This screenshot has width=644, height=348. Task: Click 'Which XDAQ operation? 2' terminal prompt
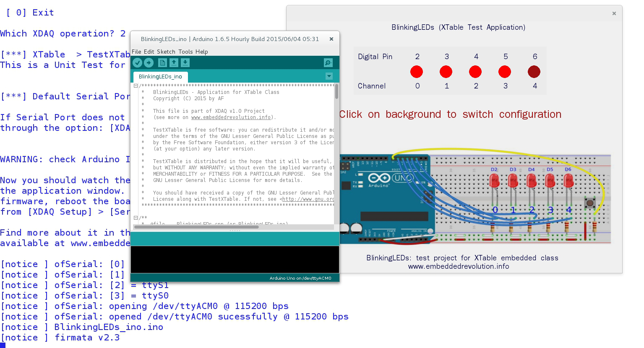pos(63,34)
